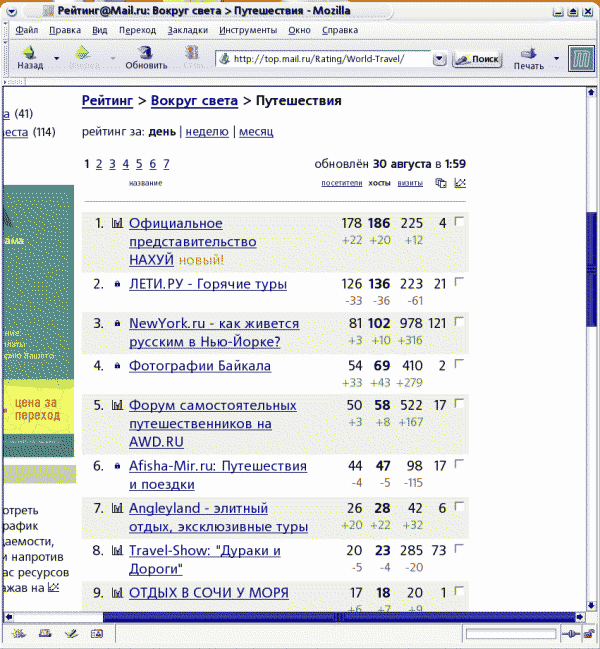Click the Reload (Обновить) toolbar icon
Viewport: 600px width, 649px height.
145,53
